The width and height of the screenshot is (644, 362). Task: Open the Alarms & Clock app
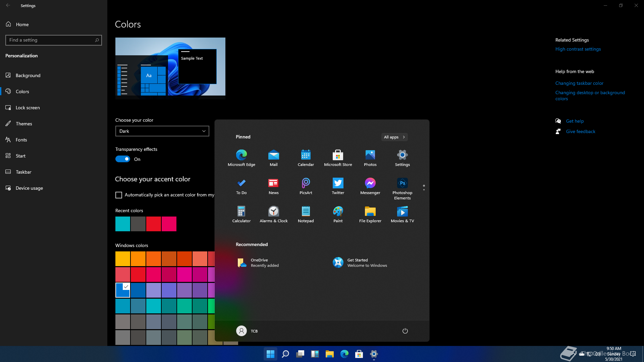(274, 214)
